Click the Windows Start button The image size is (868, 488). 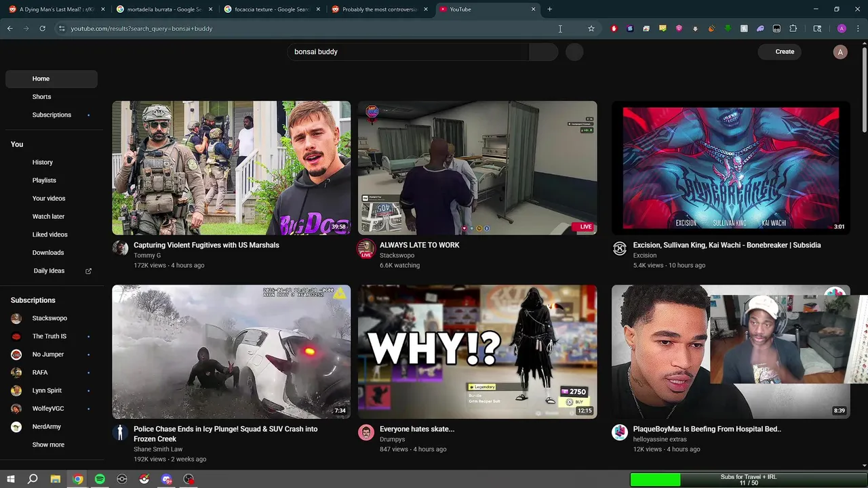[11, 479]
